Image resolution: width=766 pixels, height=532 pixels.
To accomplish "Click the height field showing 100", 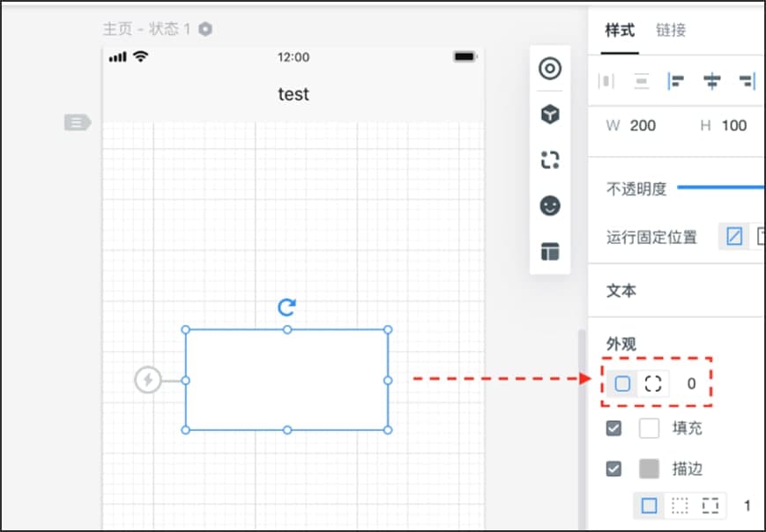I will coord(734,126).
